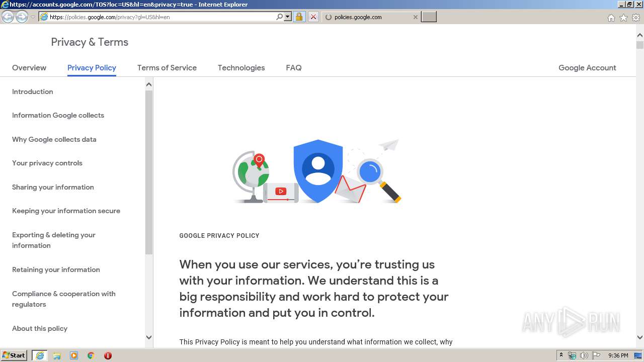Click the volume speaker tray icon
This screenshot has height=362, width=644.
click(584, 355)
